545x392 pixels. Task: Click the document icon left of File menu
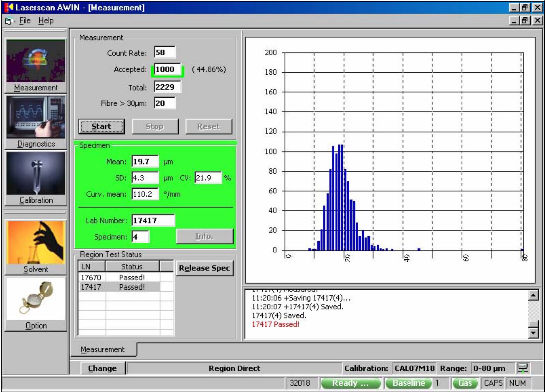[x=8, y=21]
